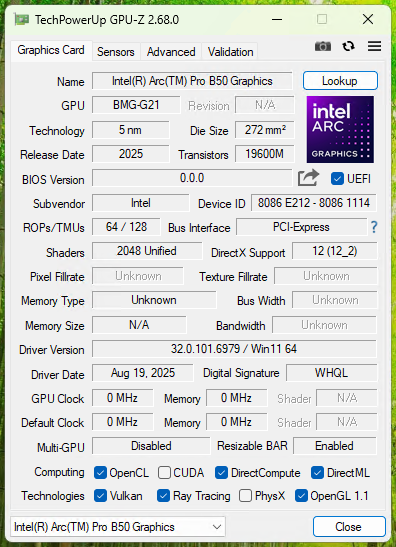This screenshot has width=396, height=547.
Task: Toggle the DirectCompute checkbox
Action: tap(222, 473)
